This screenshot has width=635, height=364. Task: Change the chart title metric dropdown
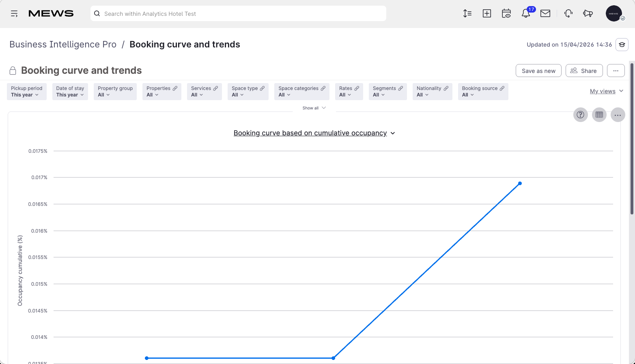click(314, 133)
